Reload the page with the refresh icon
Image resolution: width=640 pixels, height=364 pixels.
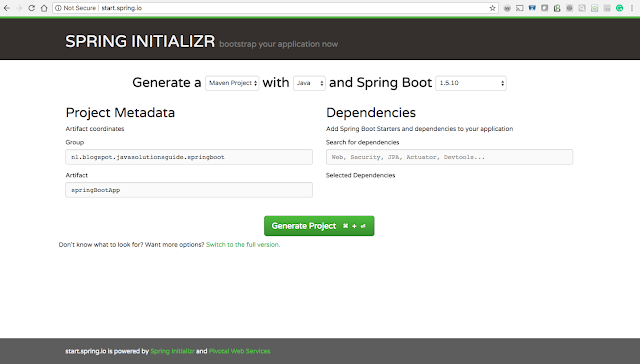[x=31, y=8]
